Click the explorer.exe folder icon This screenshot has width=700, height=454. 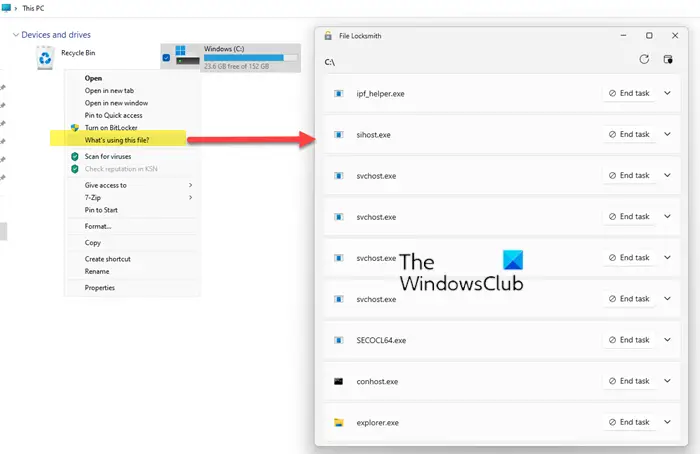coord(339,422)
